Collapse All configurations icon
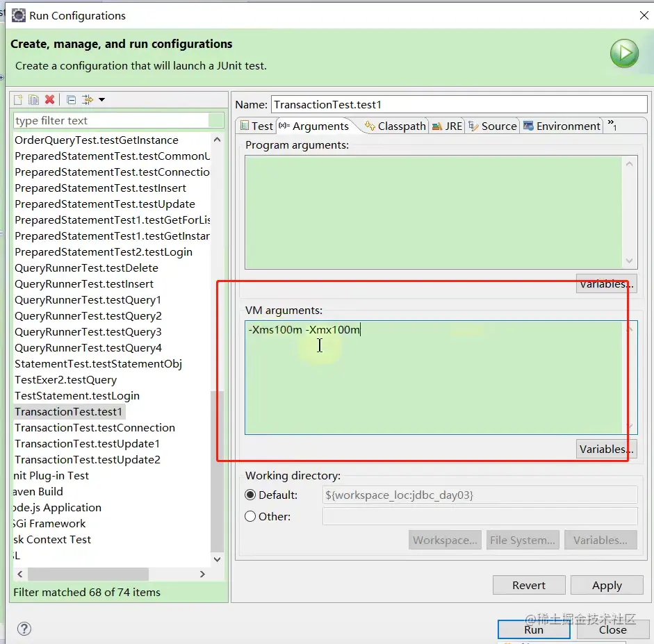Image resolution: width=654 pixels, height=644 pixels. click(71, 99)
